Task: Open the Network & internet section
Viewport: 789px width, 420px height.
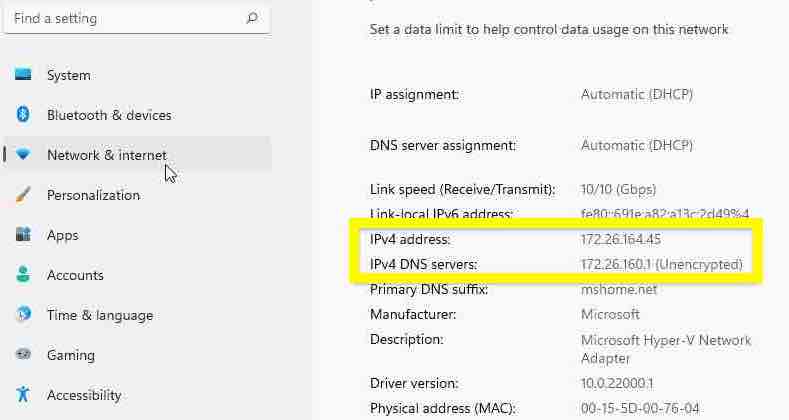Action: tap(107, 155)
